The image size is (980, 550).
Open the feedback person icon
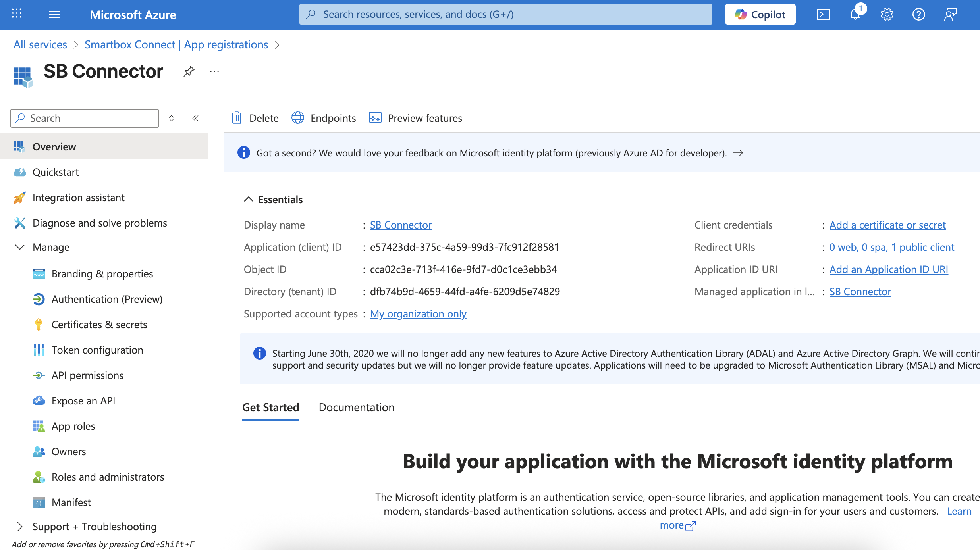[x=950, y=15]
